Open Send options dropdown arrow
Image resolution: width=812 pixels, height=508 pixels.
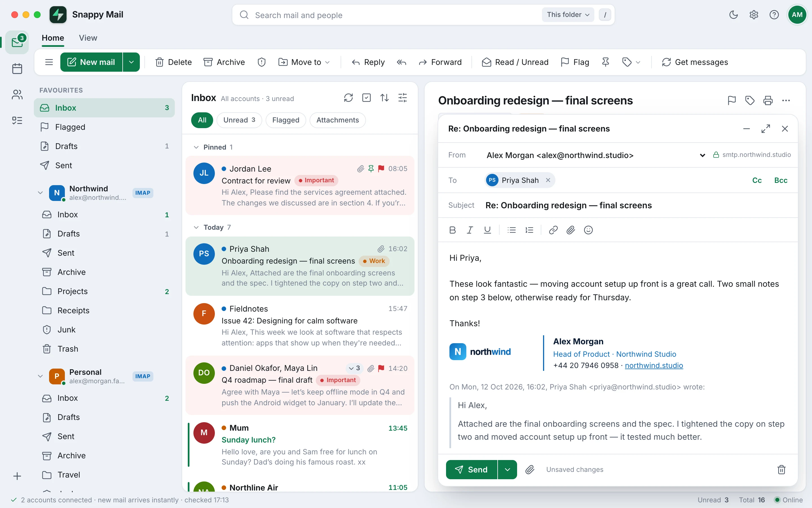(507, 469)
